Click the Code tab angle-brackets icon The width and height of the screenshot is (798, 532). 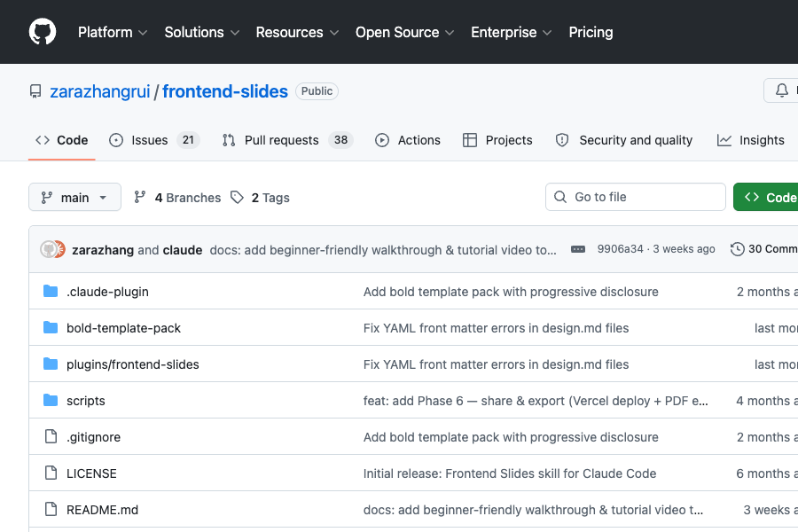(43, 140)
